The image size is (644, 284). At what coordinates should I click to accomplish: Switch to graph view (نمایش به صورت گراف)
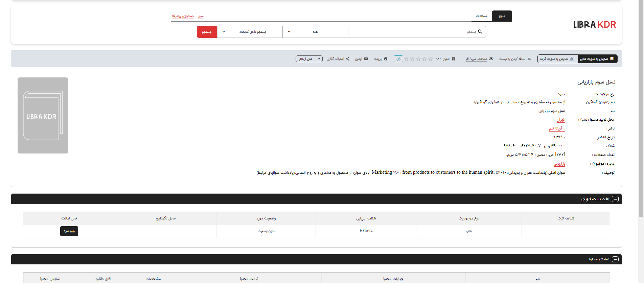(557, 59)
